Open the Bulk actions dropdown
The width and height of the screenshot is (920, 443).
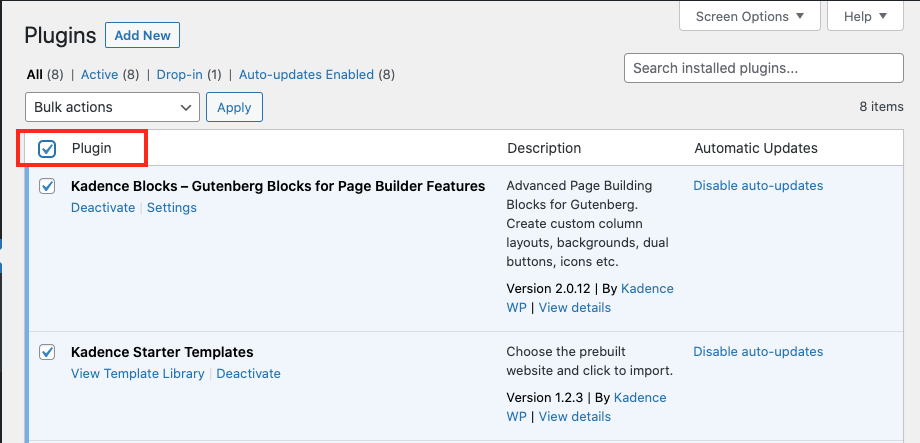[113, 107]
